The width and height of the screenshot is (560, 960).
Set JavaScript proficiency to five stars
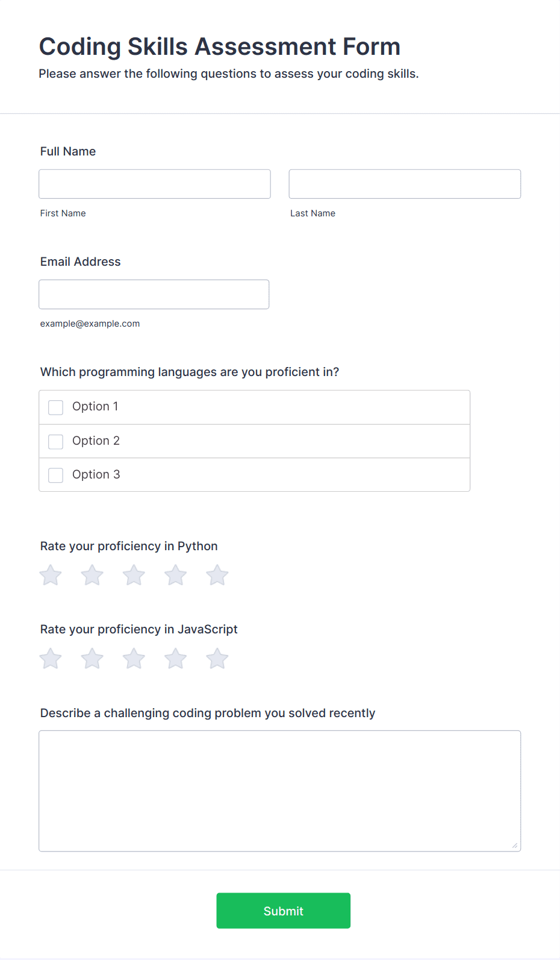pos(217,659)
